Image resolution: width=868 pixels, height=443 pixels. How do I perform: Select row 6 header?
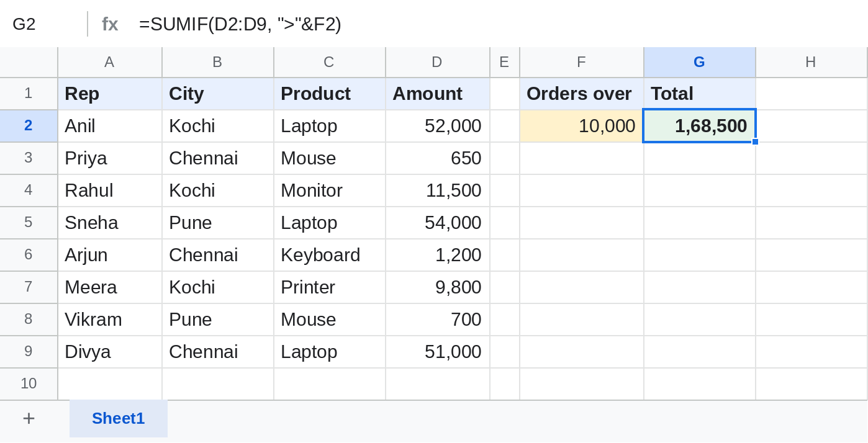pyautogui.click(x=29, y=255)
